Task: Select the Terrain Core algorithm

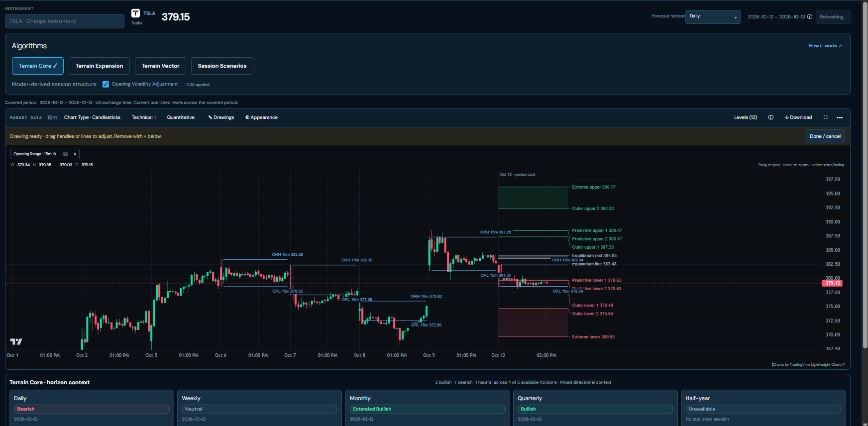Action: pos(38,66)
